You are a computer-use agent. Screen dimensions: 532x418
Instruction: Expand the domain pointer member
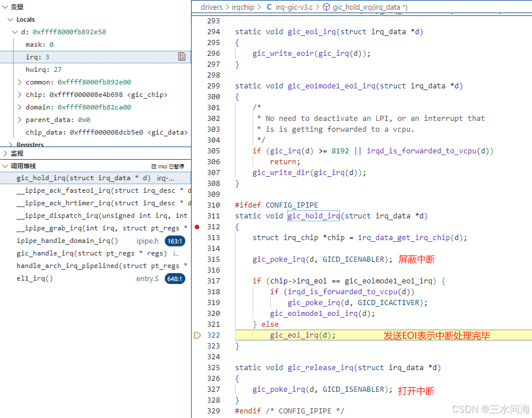pyautogui.click(x=19, y=107)
